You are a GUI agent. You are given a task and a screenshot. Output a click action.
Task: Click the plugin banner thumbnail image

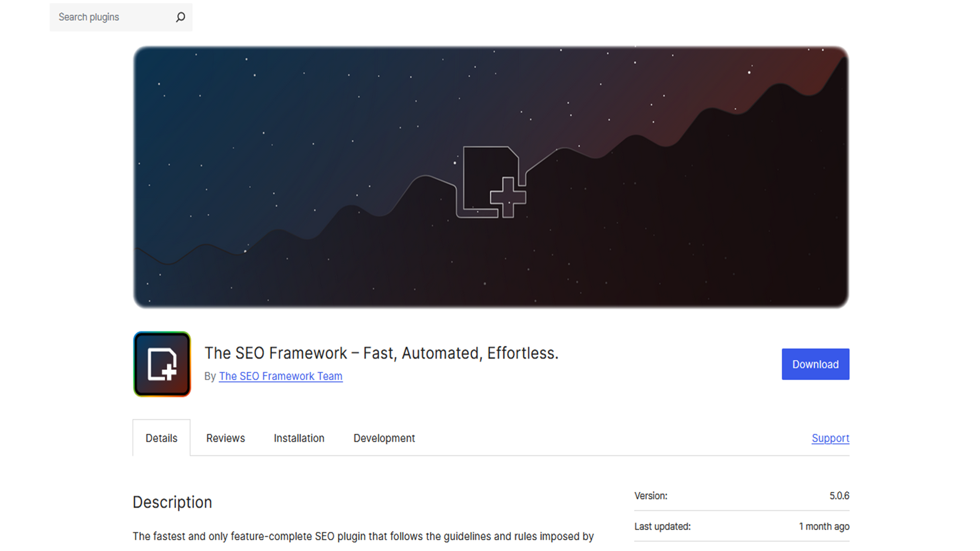coord(492,177)
